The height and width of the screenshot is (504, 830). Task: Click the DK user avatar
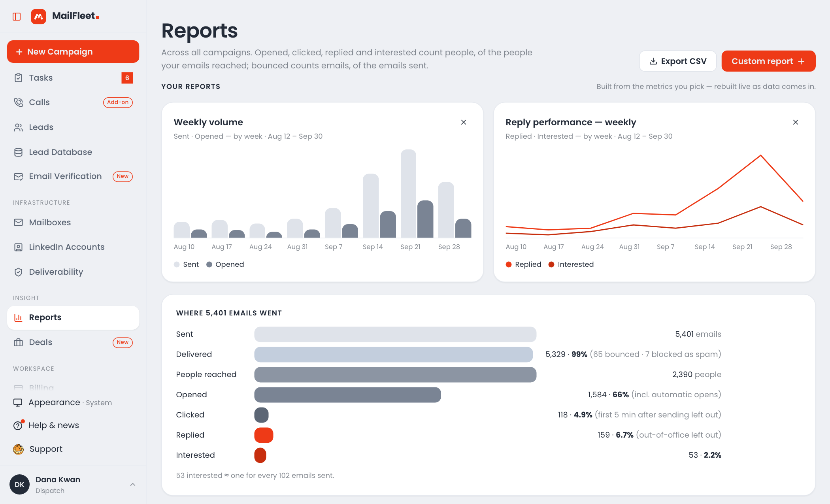pos(19,485)
